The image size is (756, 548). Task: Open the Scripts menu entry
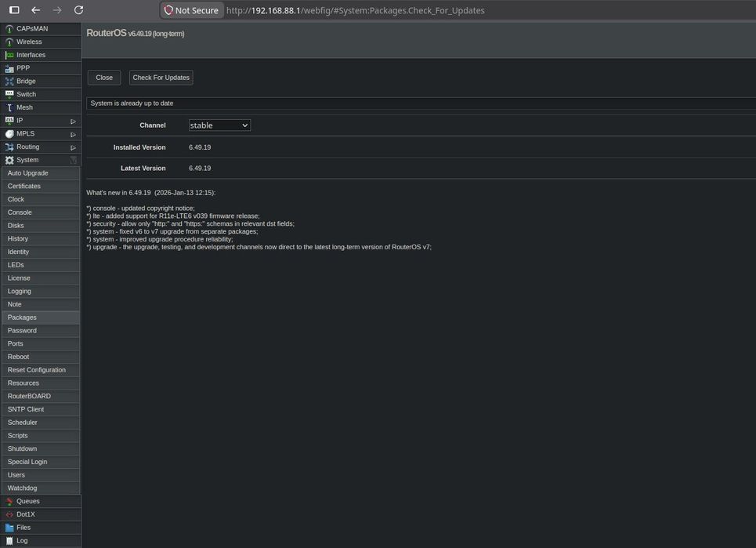pyautogui.click(x=41, y=436)
